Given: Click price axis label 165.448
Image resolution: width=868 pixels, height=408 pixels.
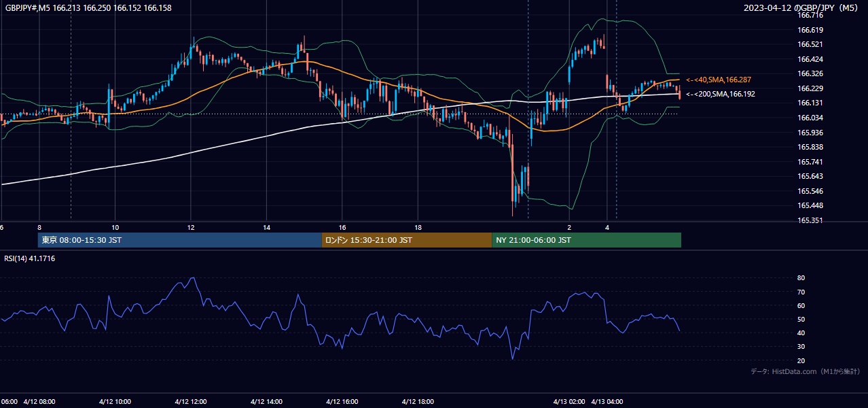Looking at the screenshot, I should [810, 206].
